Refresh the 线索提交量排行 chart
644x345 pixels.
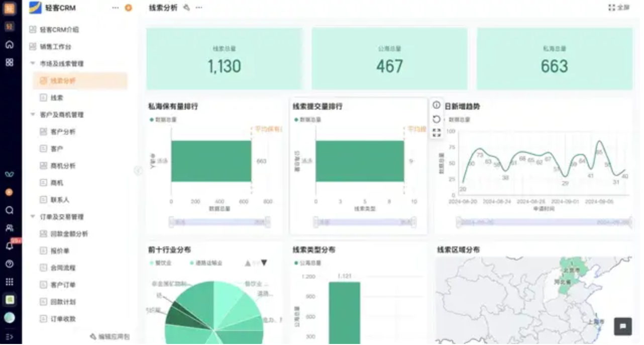[x=437, y=119]
